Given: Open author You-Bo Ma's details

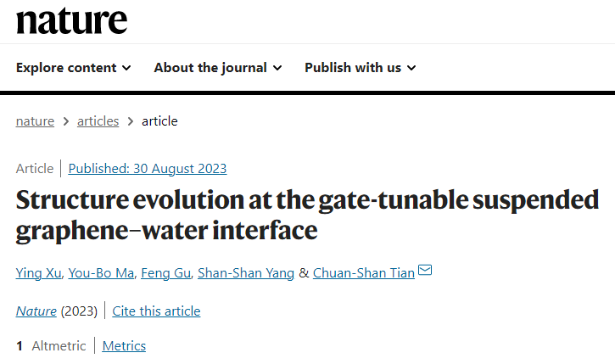Looking at the screenshot, I should [101, 273].
